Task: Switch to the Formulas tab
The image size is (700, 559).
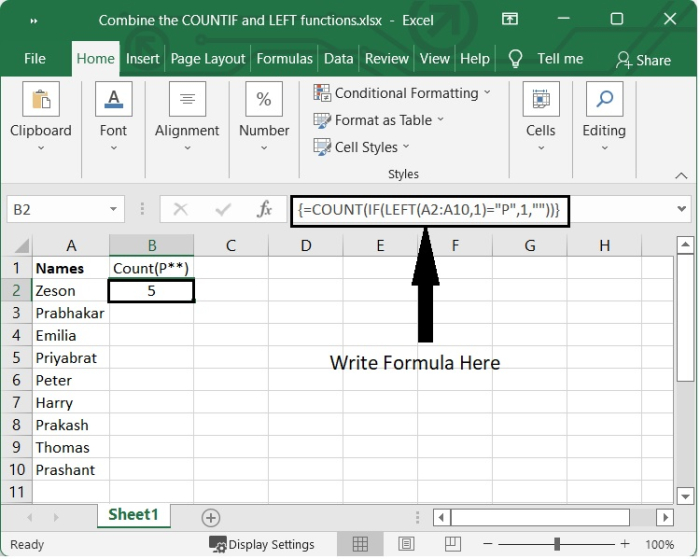Action: (284, 59)
